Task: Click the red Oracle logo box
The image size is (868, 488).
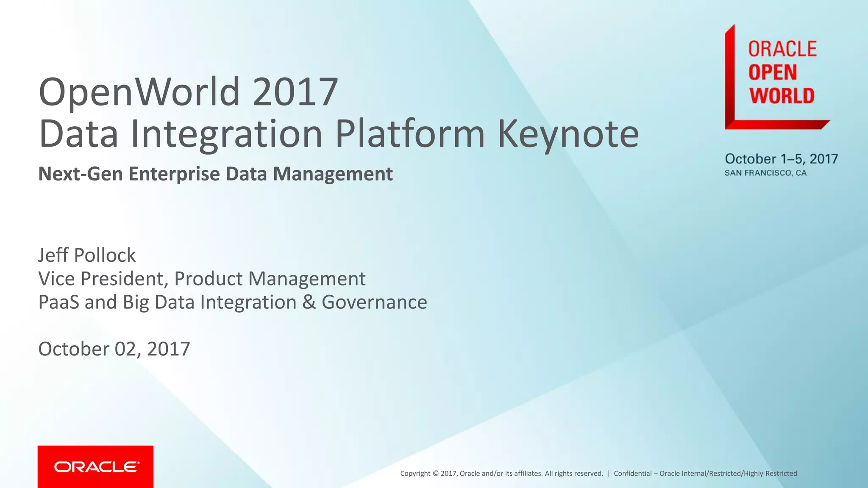Action: [x=95, y=466]
